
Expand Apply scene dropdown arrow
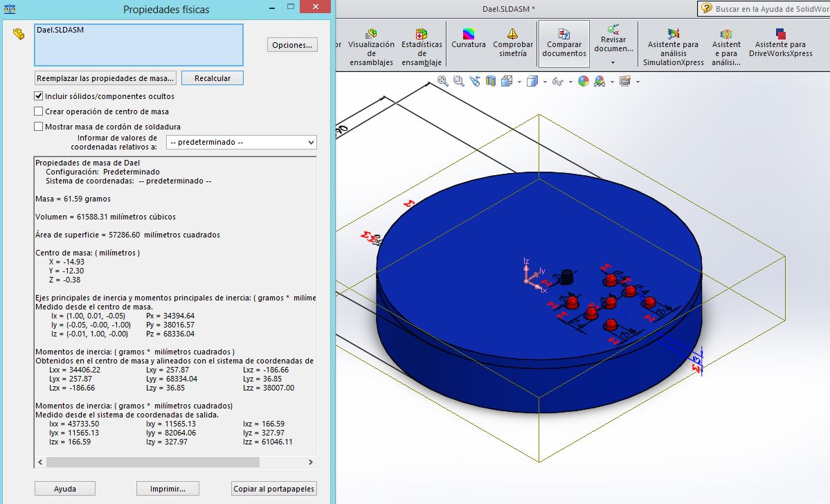point(612,82)
